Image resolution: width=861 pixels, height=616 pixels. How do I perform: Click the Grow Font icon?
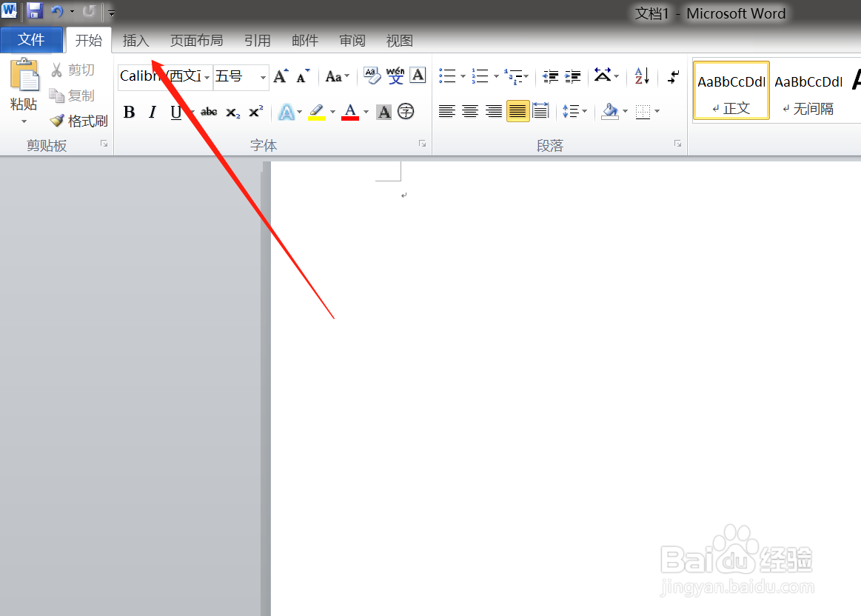click(x=281, y=76)
